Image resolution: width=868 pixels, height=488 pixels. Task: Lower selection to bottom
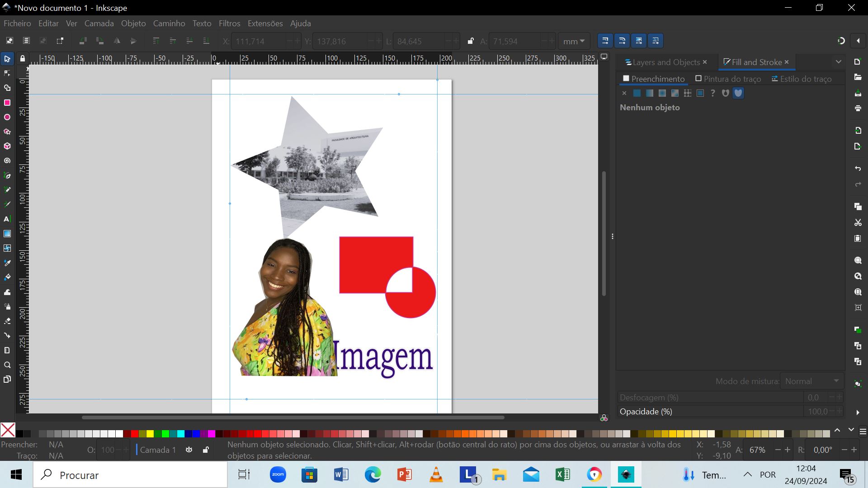[206, 41]
